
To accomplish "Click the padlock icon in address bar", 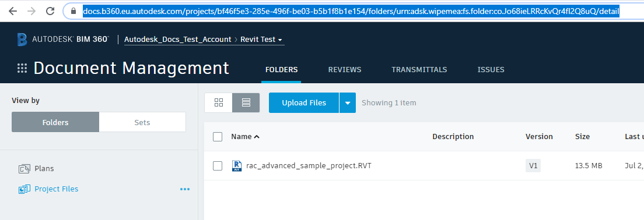I will (x=74, y=12).
